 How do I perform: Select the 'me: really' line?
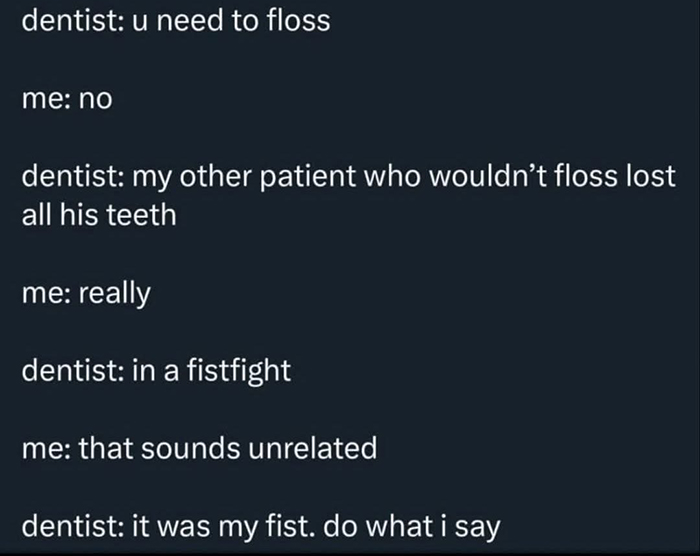[x=85, y=293]
